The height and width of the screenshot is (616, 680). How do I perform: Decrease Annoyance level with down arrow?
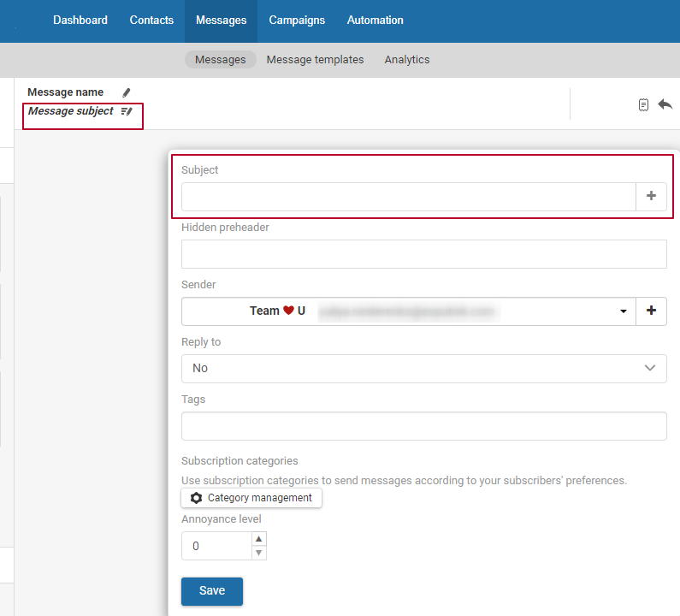pyautogui.click(x=259, y=553)
